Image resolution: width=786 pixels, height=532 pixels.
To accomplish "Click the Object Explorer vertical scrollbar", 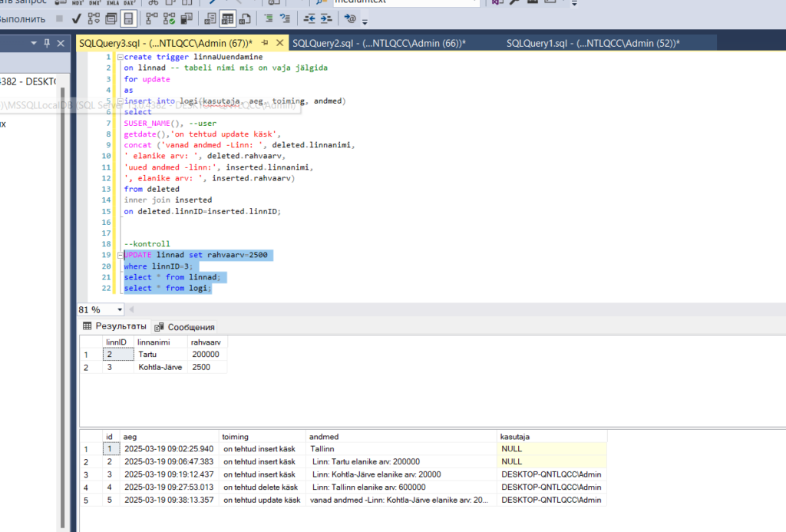I will pos(62,306).
